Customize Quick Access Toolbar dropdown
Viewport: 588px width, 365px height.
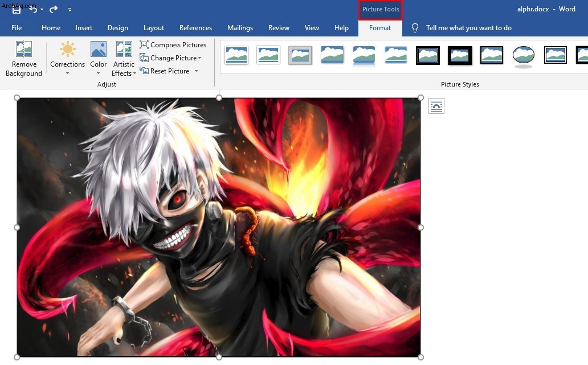(x=70, y=9)
